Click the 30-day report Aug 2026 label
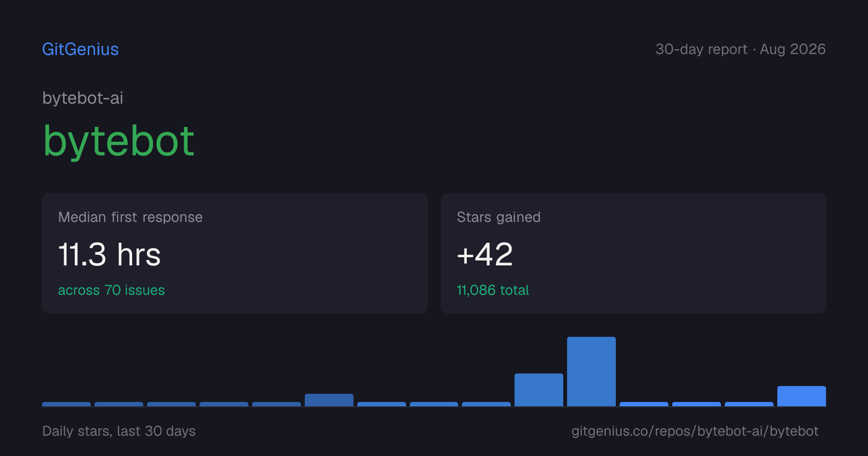Viewport: 868px width, 456px height. (x=740, y=49)
